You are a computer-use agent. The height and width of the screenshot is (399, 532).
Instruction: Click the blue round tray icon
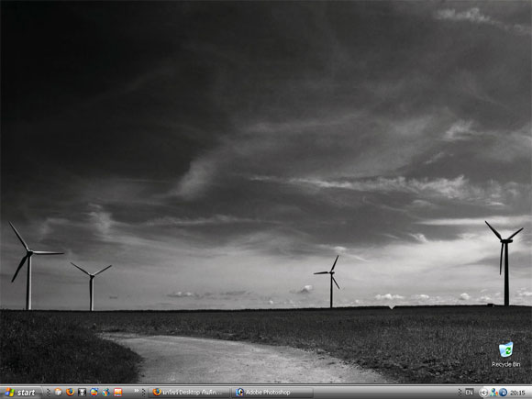pos(503,393)
